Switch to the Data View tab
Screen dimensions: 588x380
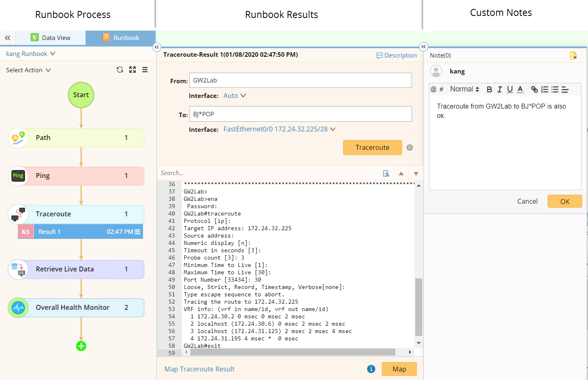pyautogui.click(x=51, y=38)
